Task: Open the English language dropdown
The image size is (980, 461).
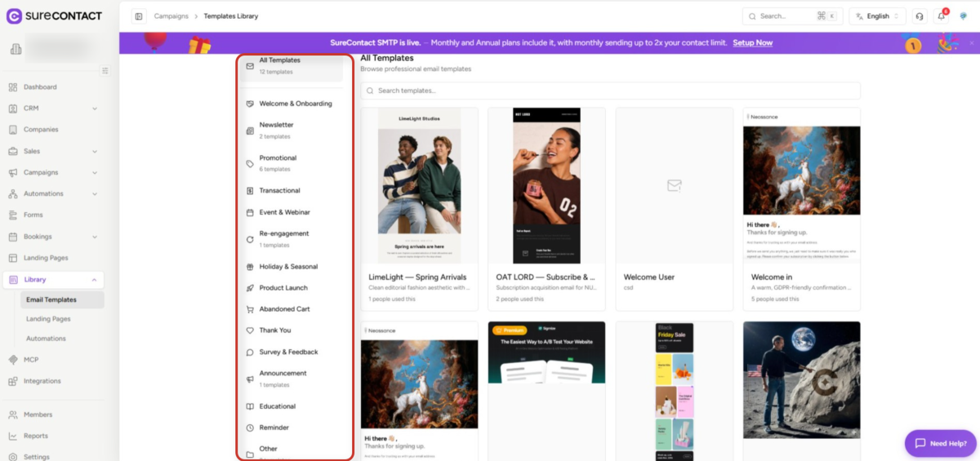Action: (878, 16)
